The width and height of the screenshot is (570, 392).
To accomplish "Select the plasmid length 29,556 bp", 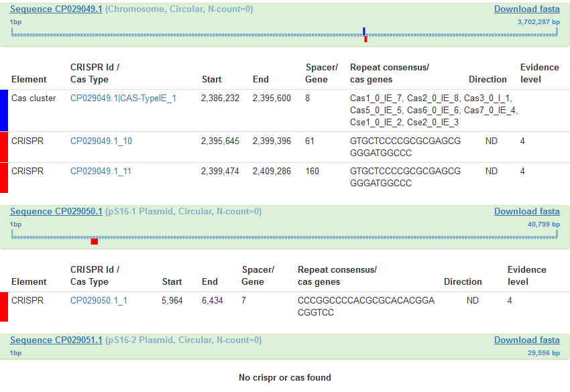I will (544, 352).
